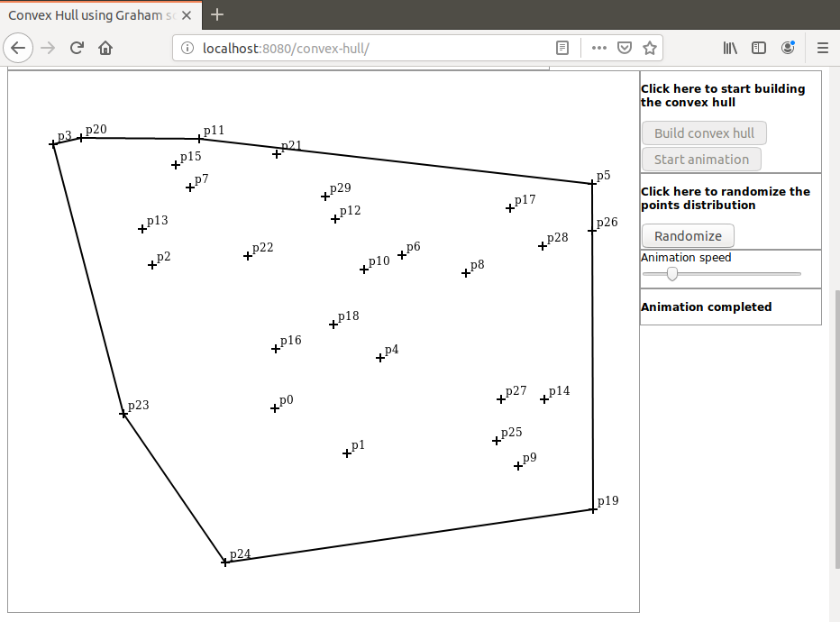Show site information icon in address bar
The height and width of the screenshot is (622, 840).
(x=187, y=48)
